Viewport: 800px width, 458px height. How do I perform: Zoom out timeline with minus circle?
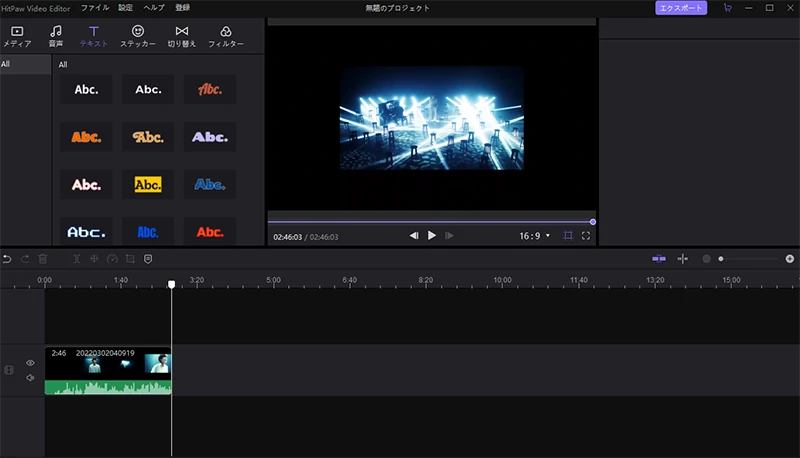pos(706,259)
